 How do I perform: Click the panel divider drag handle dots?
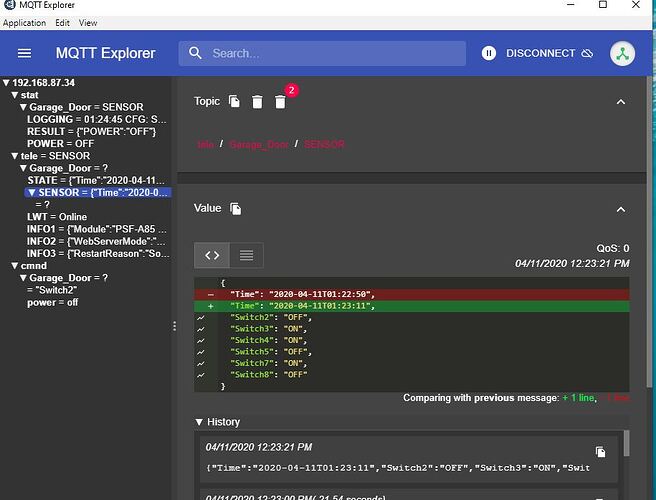click(x=174, y=326)
